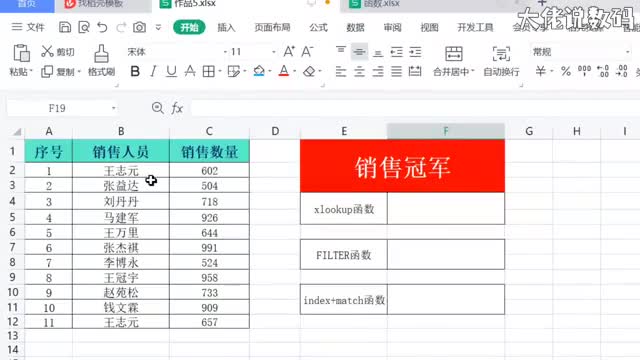The image size is (640, 360).
Task: Toggle middle vertical alignment
Action: point(359,52)
